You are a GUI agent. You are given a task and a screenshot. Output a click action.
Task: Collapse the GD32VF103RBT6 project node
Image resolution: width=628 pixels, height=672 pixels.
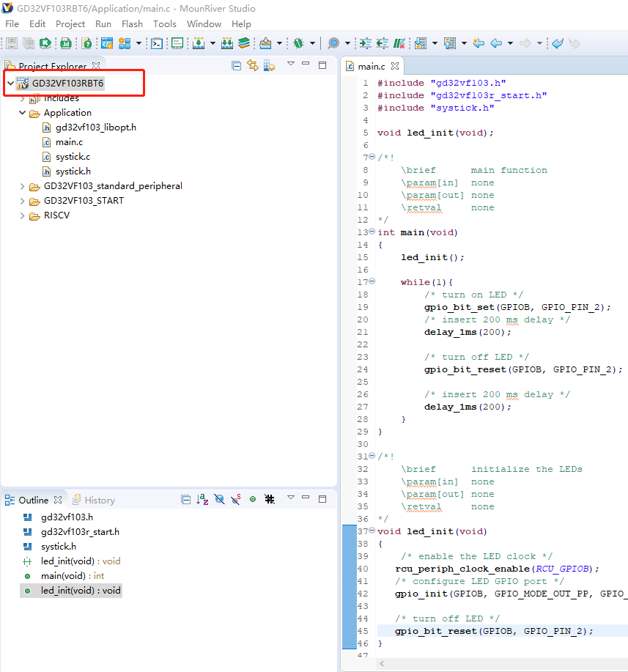click(11, 83)
